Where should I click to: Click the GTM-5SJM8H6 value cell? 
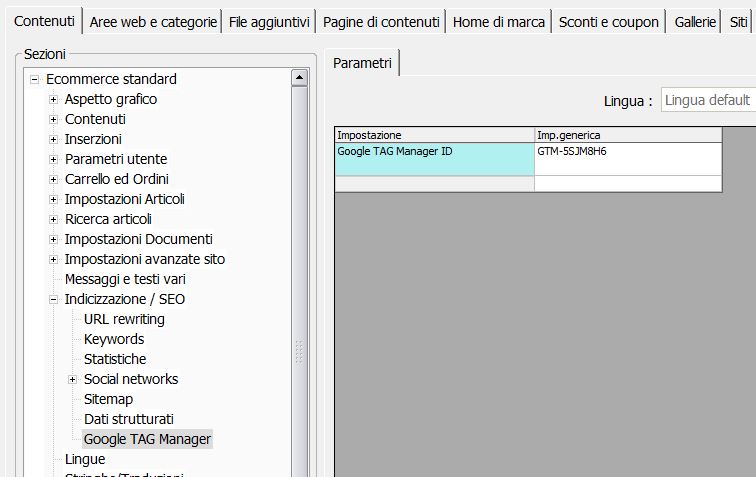(x=628, y=159)
